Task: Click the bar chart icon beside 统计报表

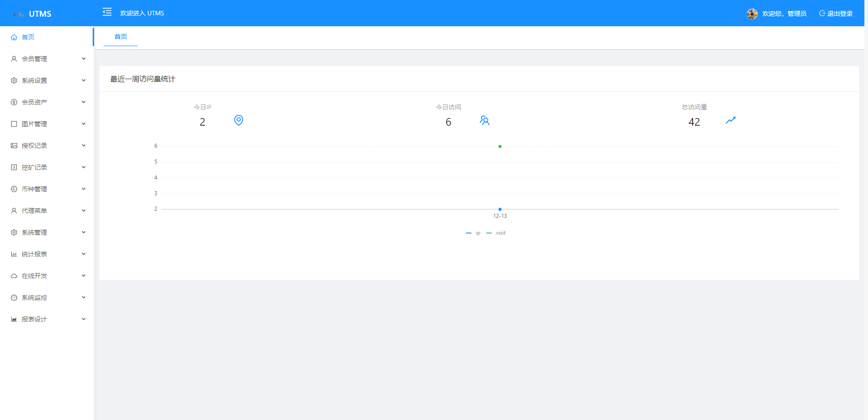Action: coord(14,254)
